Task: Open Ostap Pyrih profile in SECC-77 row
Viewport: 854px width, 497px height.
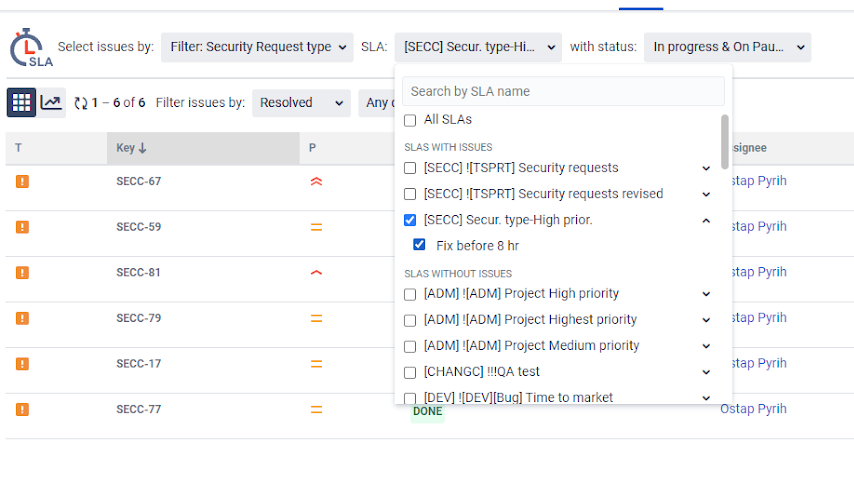Action: click(x=753, y=409)
